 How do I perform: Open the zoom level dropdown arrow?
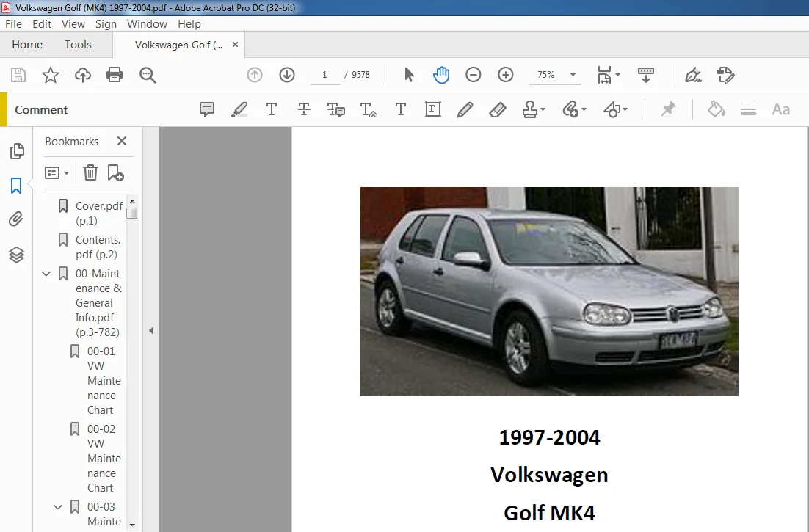tap(573, 76)
